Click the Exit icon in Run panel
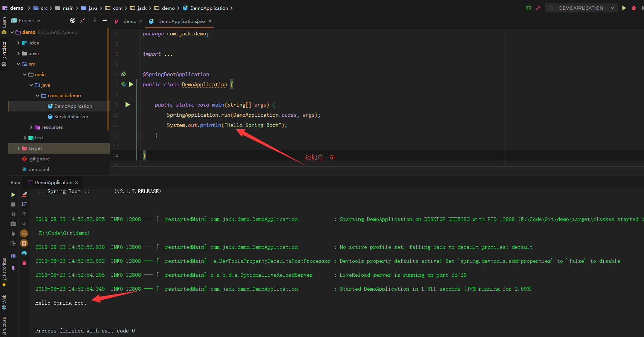The image size is (644, 337). 13,244
